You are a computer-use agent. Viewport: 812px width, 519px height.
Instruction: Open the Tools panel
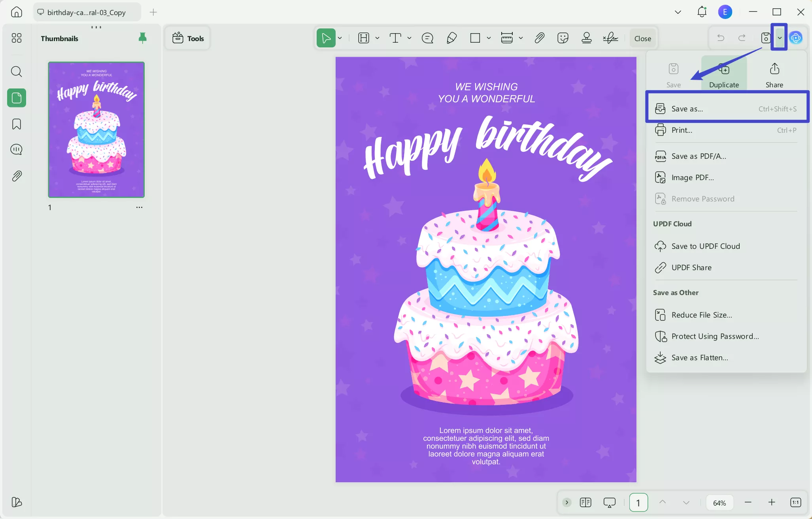coord(187,38)
